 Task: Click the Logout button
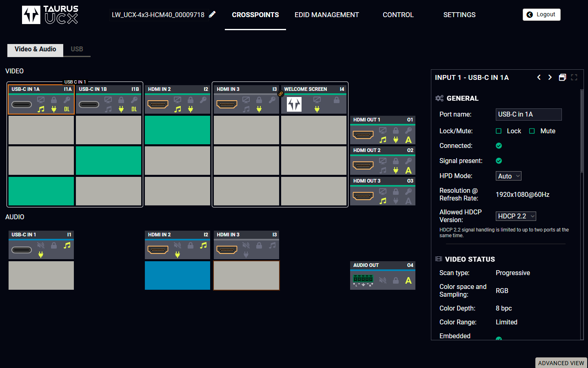(541, 15)
